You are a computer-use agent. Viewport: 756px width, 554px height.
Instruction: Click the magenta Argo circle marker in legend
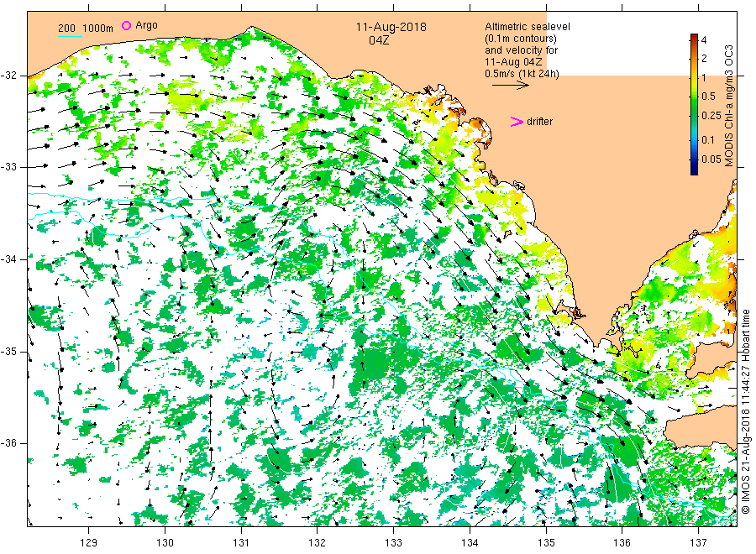(x=126, y=25)
